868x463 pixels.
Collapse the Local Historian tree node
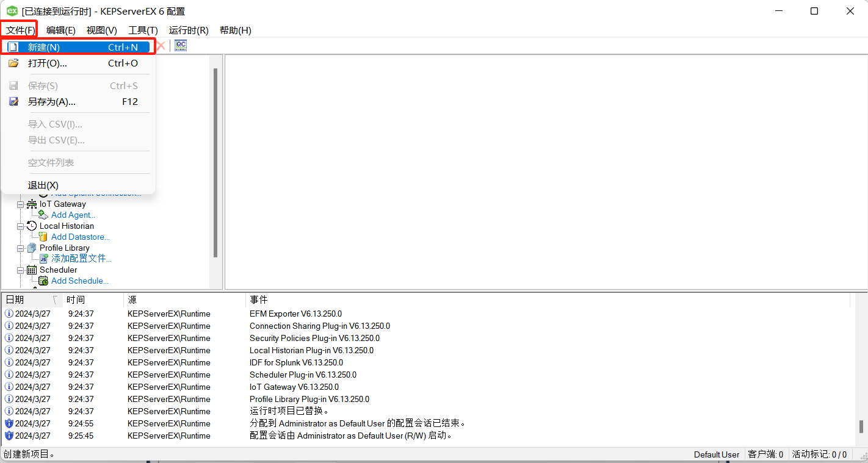coord(21,226)
